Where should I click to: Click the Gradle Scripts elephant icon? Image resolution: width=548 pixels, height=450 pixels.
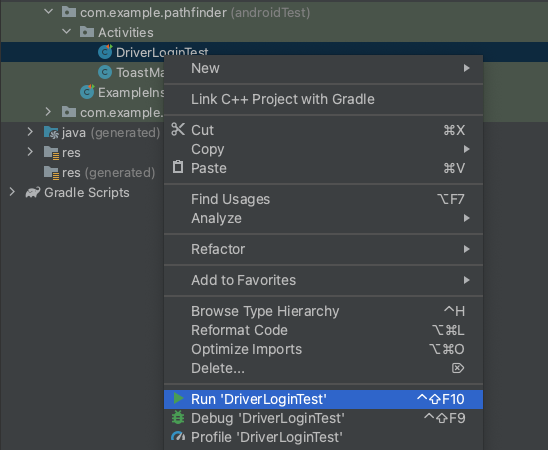(x=33, y=193)
